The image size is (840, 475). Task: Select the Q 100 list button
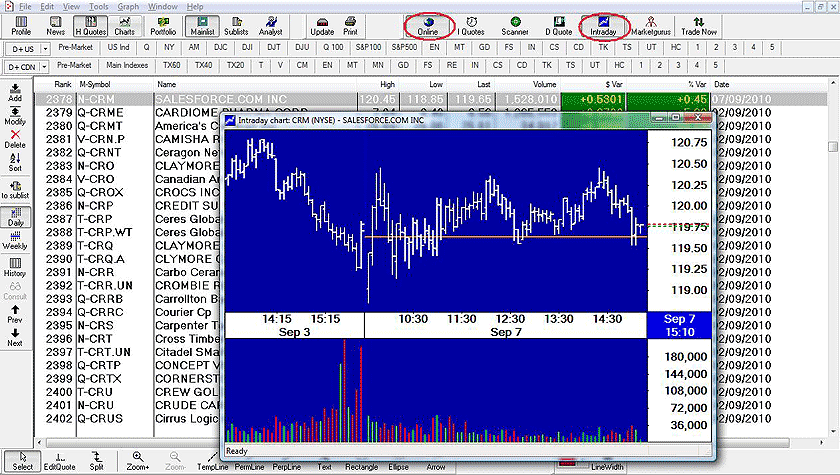coord(333,47)
